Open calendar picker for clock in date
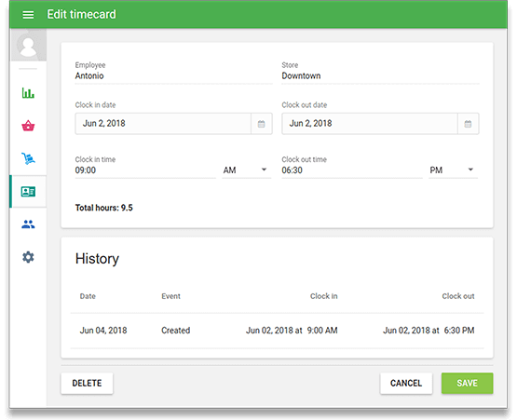 [262, 124]
